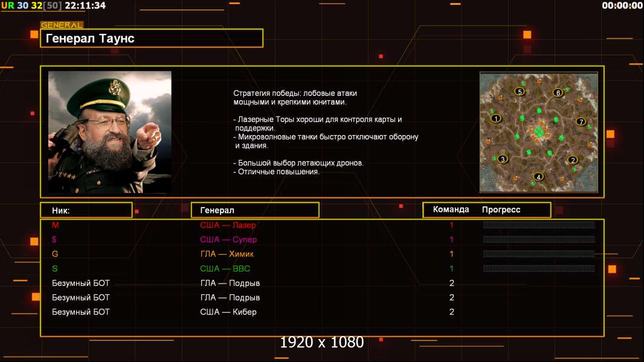The image size is (644, 362).
Task: Select 'США — Лазер' general entry
Action: click(x=228, y=225)
